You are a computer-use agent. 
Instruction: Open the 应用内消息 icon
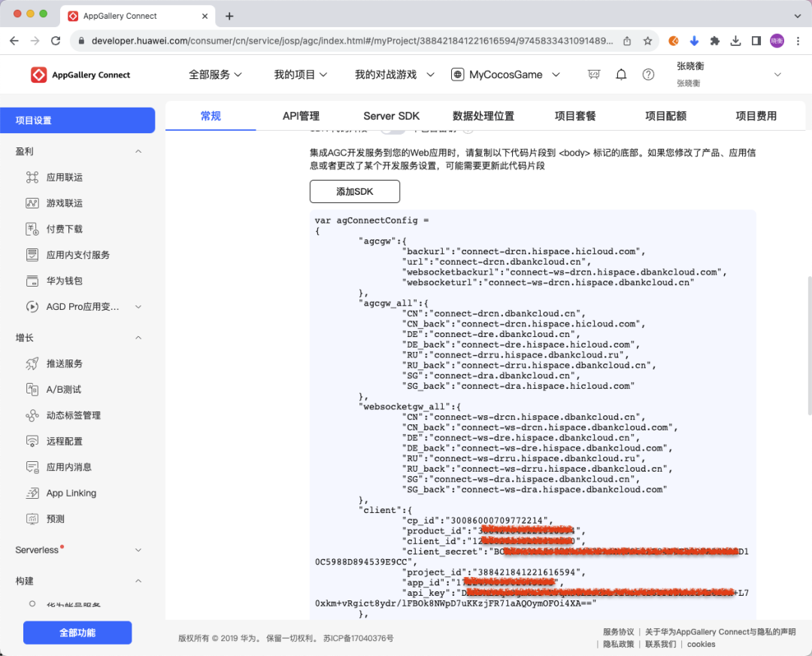tap(32, 467)
